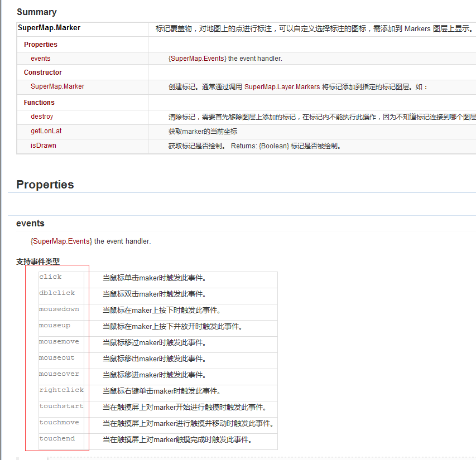Screen dimensions: 476x460
Task: Follow the SuperMap.Events link in Summary row
Action: 198,59
